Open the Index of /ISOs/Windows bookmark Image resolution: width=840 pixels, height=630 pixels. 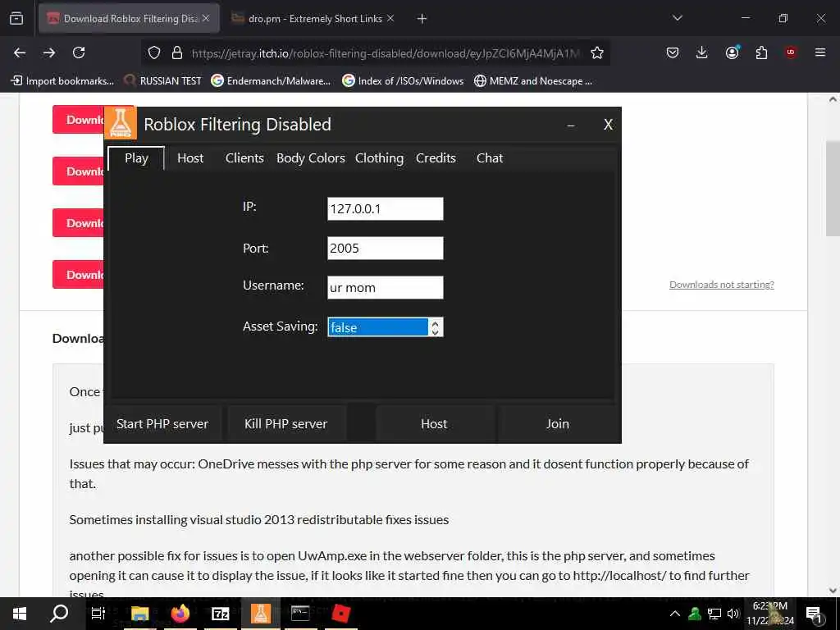pyautogui.click(x=403, y=81)
